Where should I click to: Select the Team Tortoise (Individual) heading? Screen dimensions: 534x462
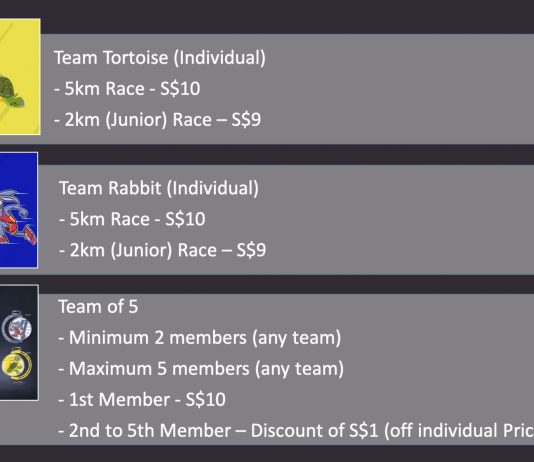pyautogui.click(x=160, y=58)
